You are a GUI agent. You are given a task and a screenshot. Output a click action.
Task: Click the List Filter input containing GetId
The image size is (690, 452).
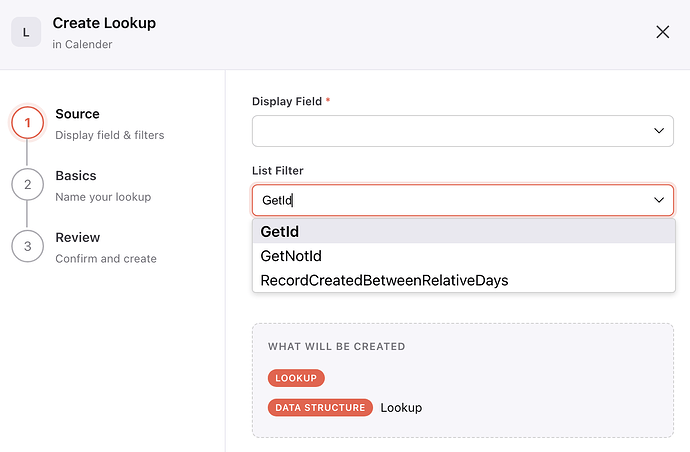pos(462,200)
